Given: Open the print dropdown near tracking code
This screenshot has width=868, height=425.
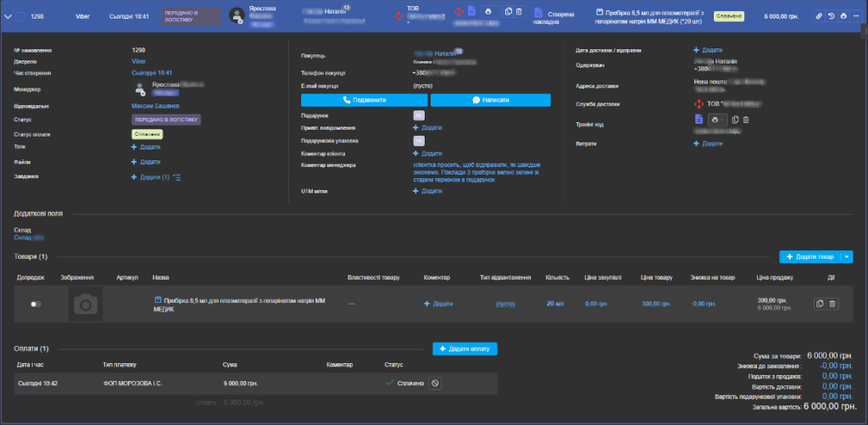Looking at the screenshot, I should (716, 120).
